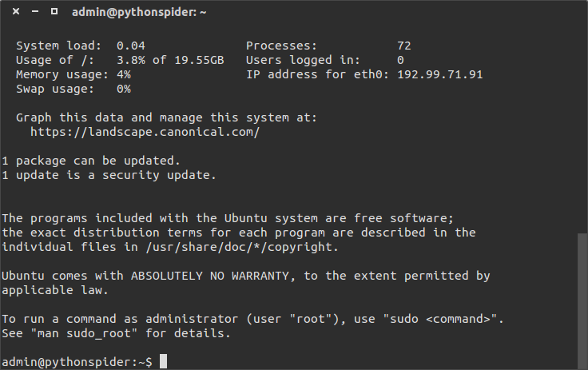Viewport: 588px width, 370px height.
Task: Click the terminal cursor at prompt
Action: point(163,361)
